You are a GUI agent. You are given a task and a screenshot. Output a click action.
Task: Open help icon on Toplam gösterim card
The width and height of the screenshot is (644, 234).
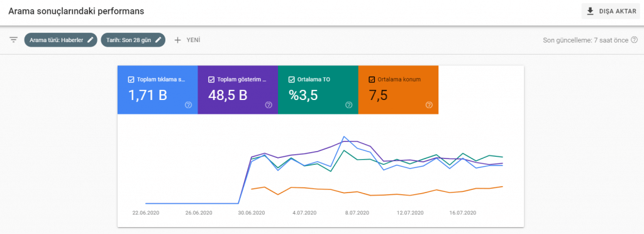269,105
